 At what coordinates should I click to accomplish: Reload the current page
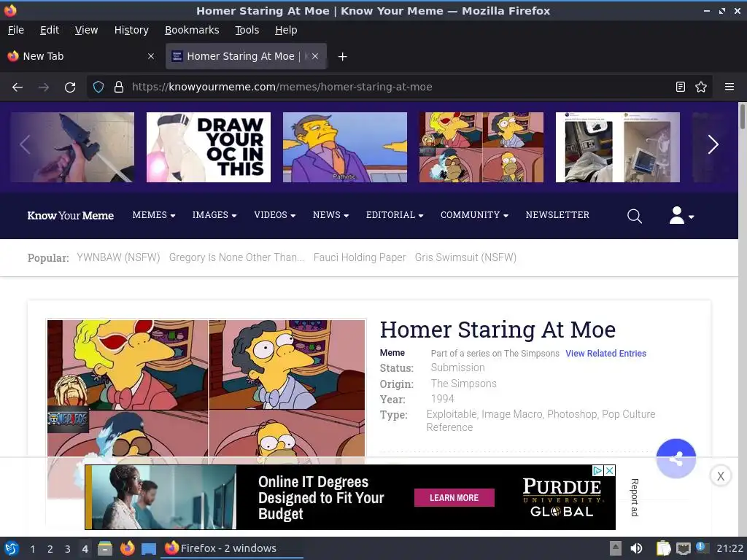click(70, 87)
